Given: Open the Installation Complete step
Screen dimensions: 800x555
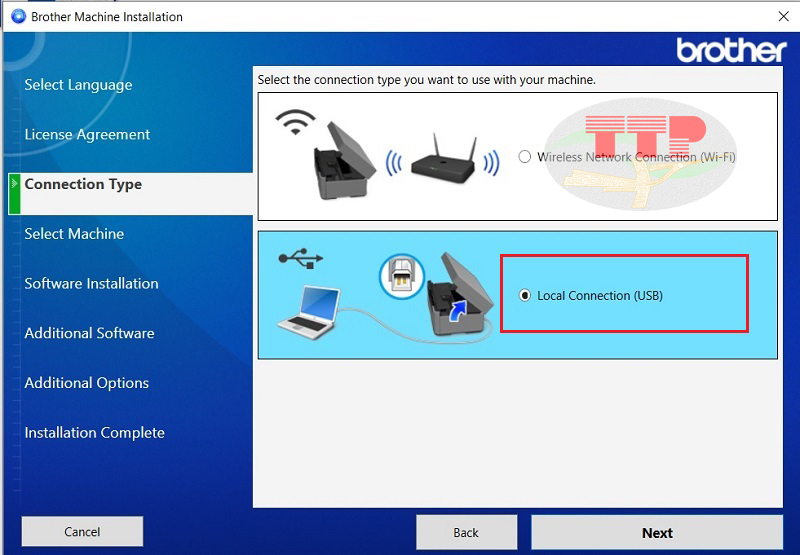Looking at the screenshot, I should coord(94,433).
